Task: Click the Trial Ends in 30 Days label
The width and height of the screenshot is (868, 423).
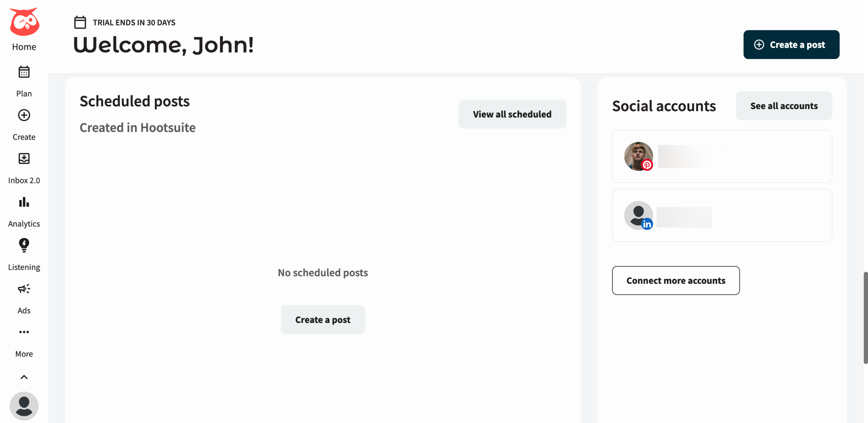Action: 134,23
